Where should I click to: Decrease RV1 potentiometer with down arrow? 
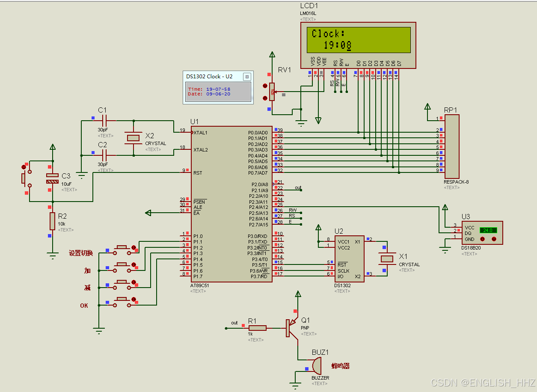(265, 98)
